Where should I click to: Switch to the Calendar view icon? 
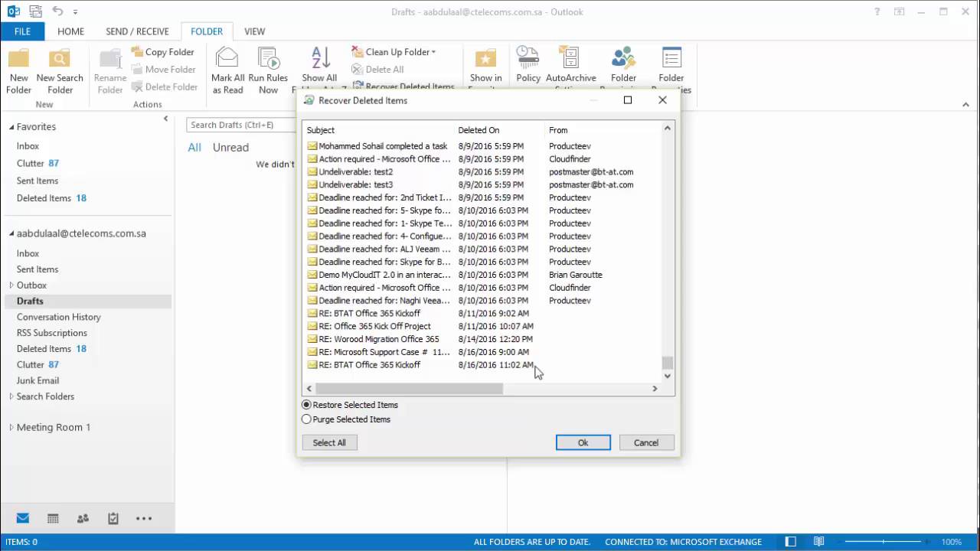click(x=53, y=518)
